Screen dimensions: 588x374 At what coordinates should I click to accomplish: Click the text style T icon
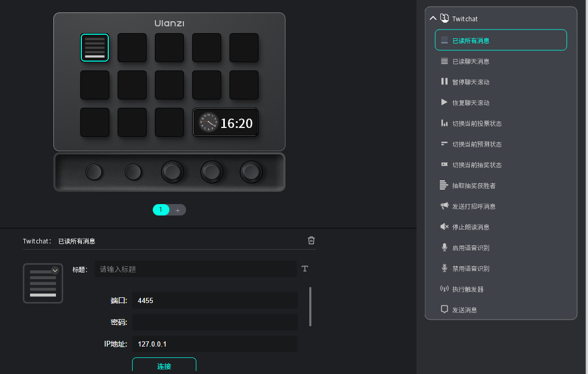305,268
